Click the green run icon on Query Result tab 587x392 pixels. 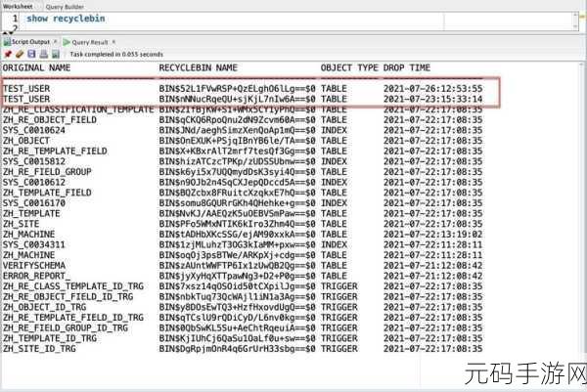(67, 42)
